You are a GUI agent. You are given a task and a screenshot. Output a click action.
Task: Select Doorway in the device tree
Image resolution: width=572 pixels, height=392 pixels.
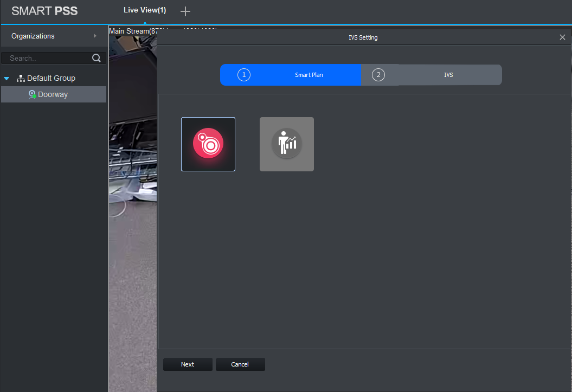(x=53, y=94)
